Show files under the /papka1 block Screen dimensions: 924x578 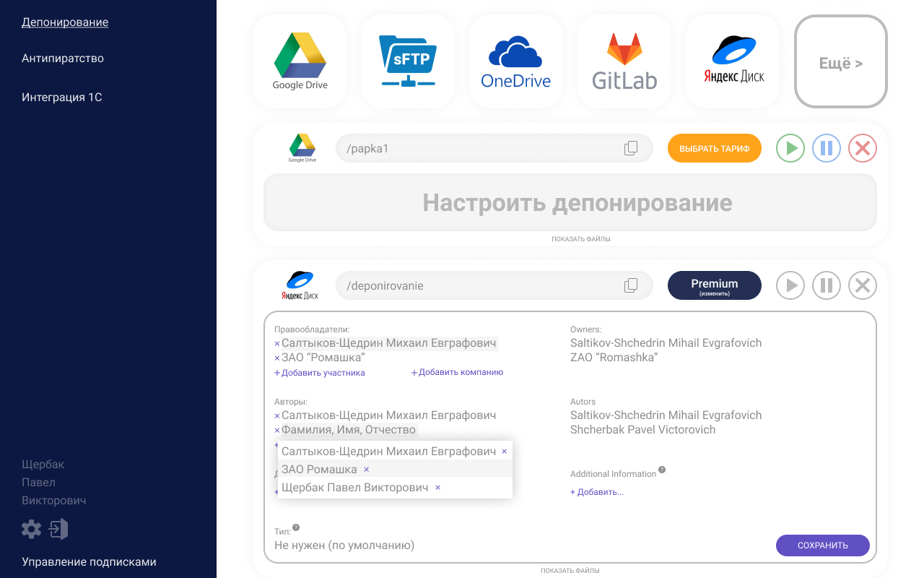coord(581,239)
